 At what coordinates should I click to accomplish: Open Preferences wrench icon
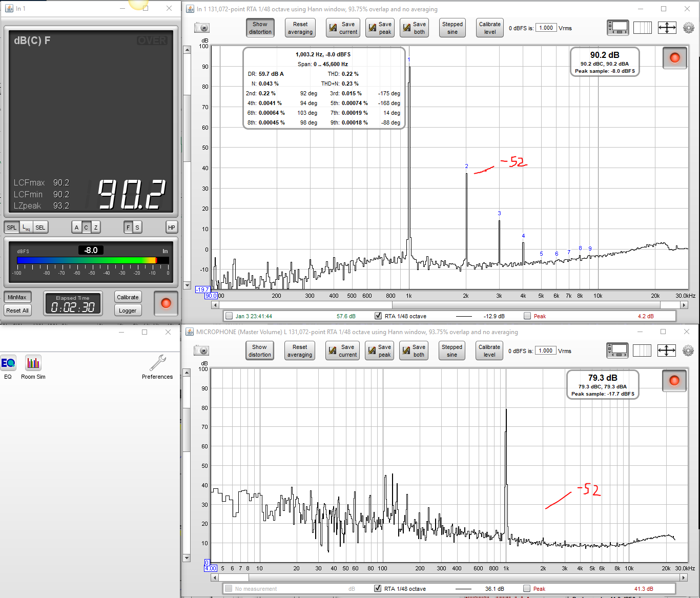click(157, 363)
